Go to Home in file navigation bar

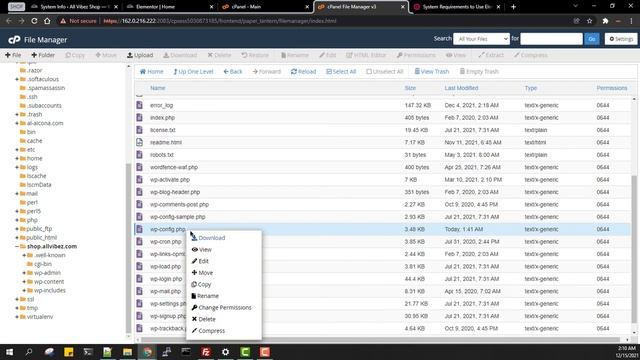pos(151,71)
